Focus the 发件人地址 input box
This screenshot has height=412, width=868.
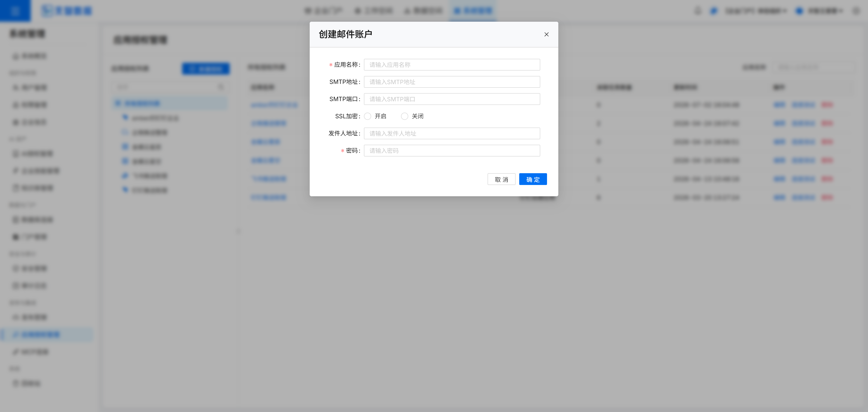point(452,133)
